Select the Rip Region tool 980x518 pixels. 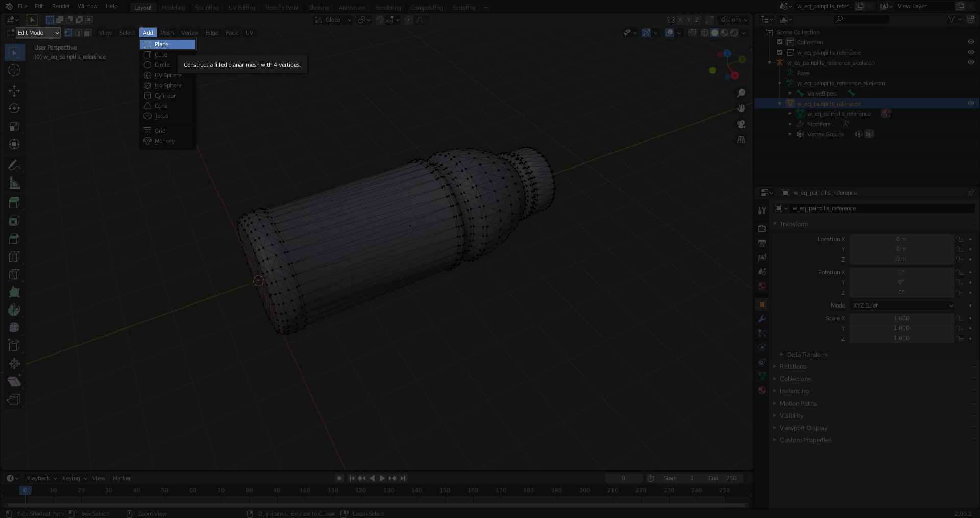click(x=14, y=399)
